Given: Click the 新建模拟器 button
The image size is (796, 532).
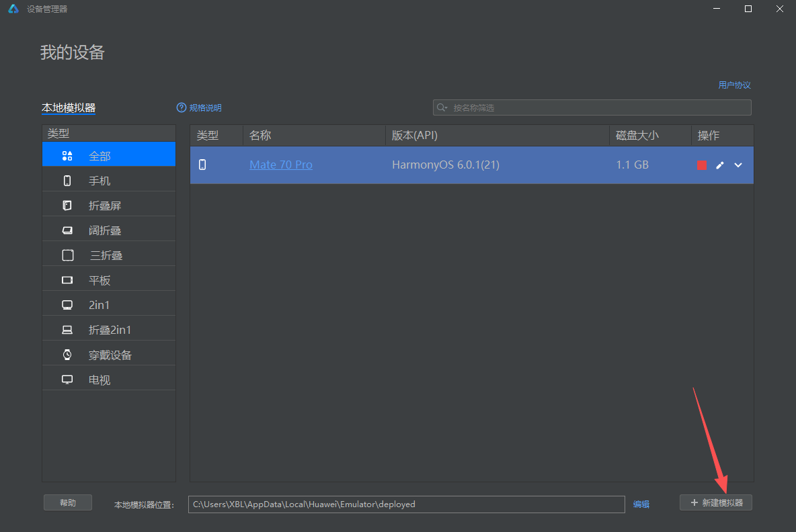Looking at the screenshot, I should [x=716, y=502].
